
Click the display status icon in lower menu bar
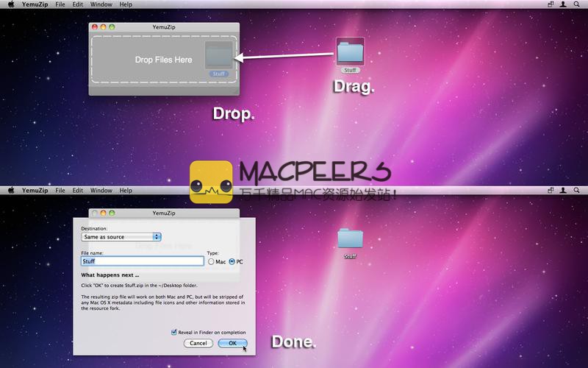click(x=551, y=190)
